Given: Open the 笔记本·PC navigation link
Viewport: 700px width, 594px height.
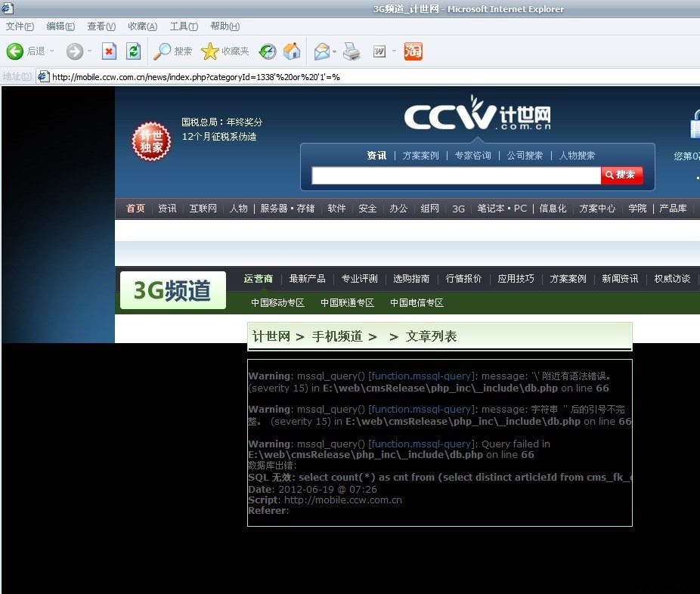Looking at the screenshot, I should pos(502,209).
